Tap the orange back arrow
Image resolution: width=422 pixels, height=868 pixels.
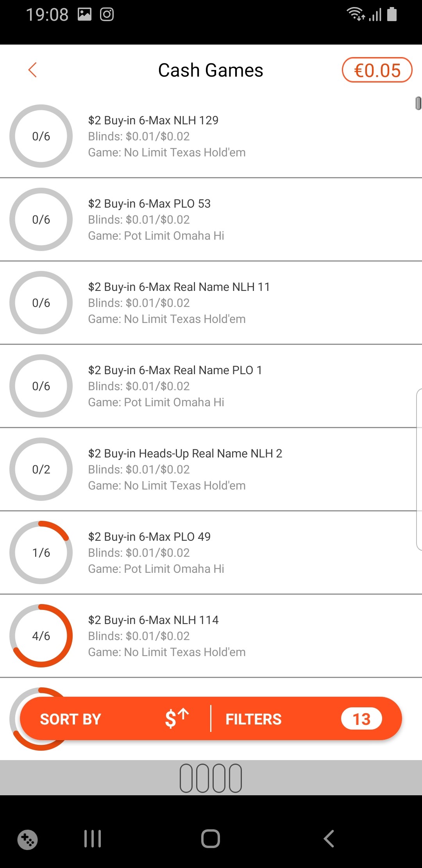coord(33,70)
